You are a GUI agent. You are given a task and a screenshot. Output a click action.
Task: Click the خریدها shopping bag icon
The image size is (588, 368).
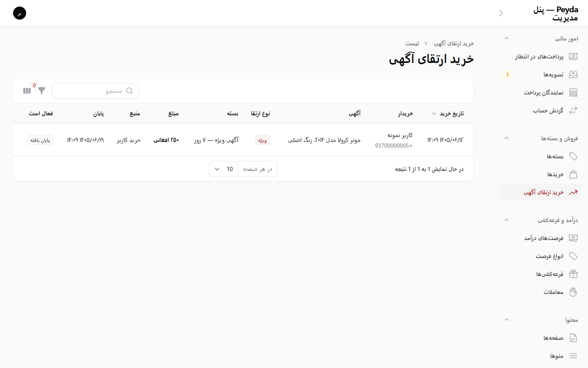pyautogui.click(x=573, y=174)
